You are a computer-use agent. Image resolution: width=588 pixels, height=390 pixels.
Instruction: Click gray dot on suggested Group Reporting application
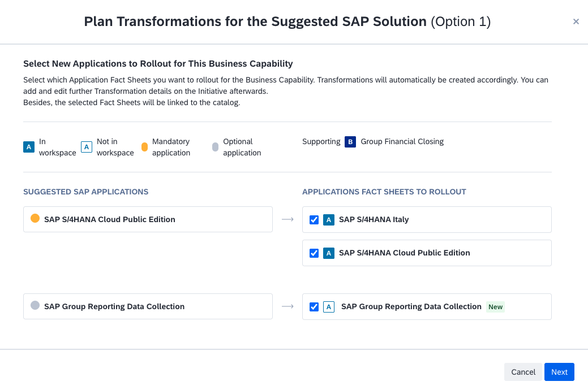pos(35,306)
